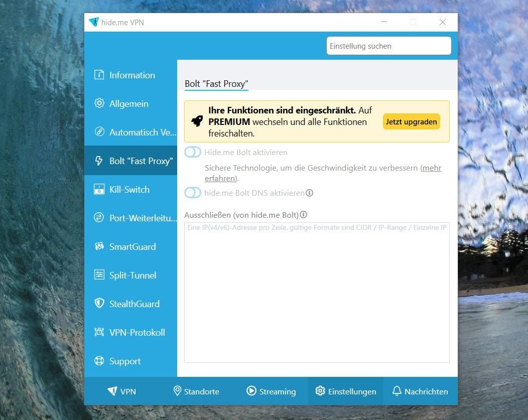
Task: Open the Support section in sidebar
Action: pos(130,361)
